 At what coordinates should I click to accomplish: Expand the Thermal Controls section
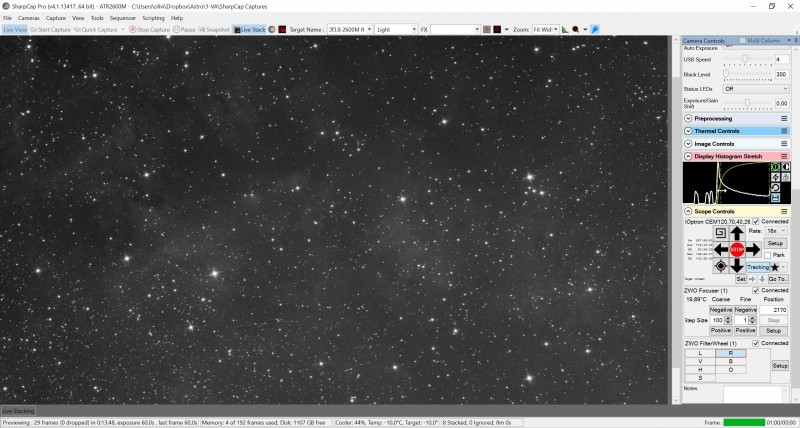[x=688, y=131]
